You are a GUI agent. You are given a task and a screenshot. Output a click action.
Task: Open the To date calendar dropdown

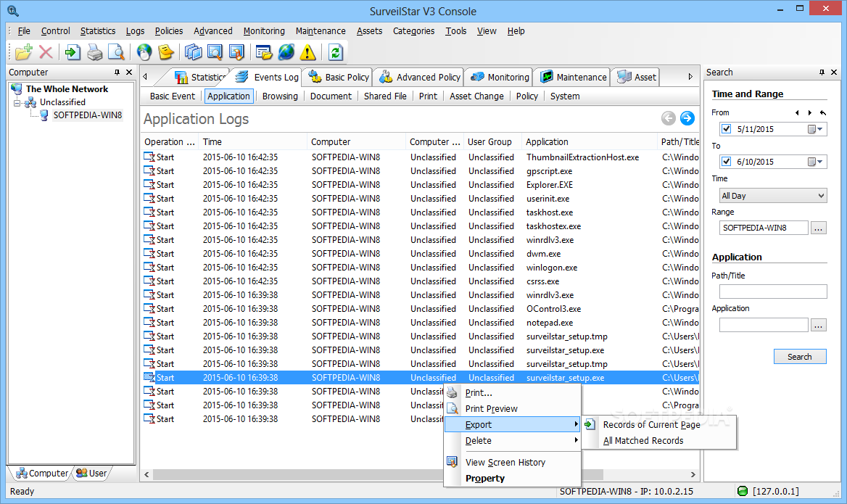coord(815,162)
